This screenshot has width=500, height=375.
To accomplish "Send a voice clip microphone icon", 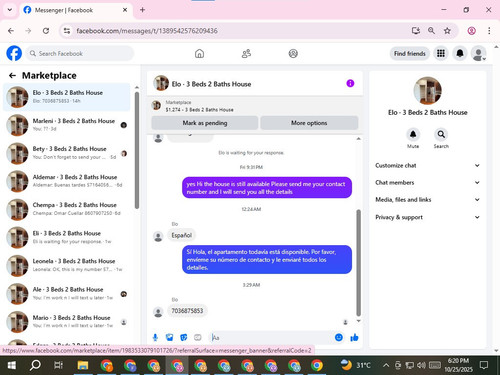I will click(155, 338).
